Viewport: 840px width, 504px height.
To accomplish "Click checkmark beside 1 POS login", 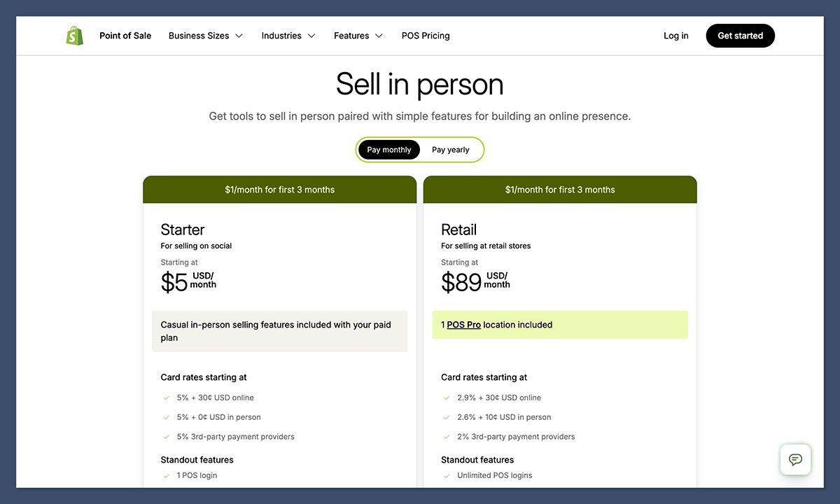I will [x=167, y=476].
